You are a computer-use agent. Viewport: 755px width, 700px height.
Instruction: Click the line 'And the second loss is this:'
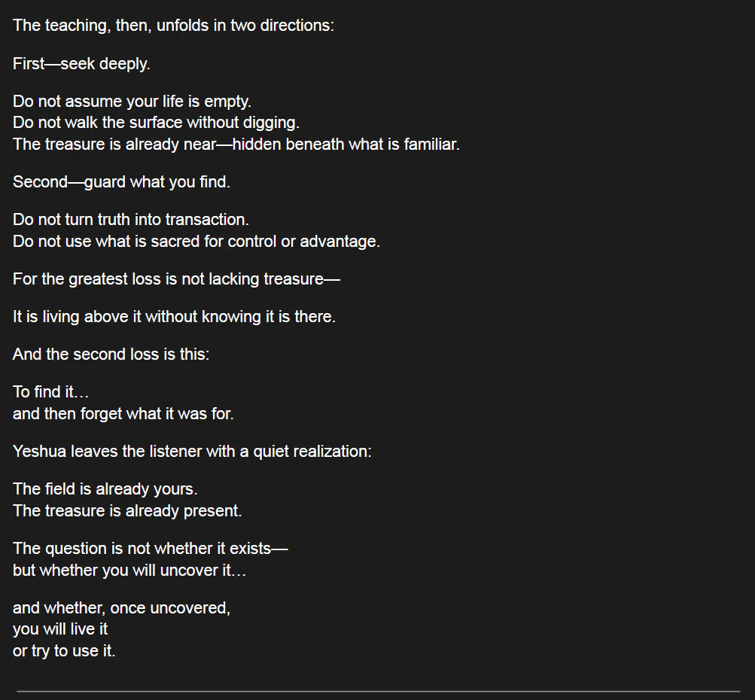pos(111,355)
